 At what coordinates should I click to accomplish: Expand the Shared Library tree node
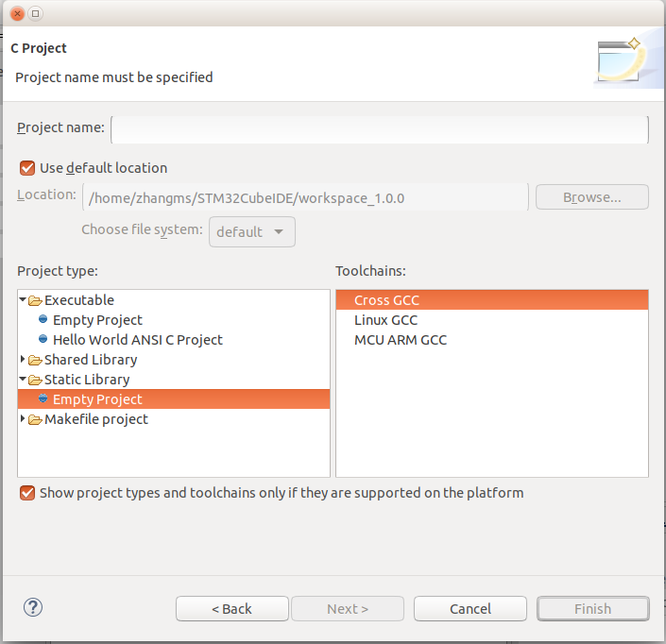(23, 360)
